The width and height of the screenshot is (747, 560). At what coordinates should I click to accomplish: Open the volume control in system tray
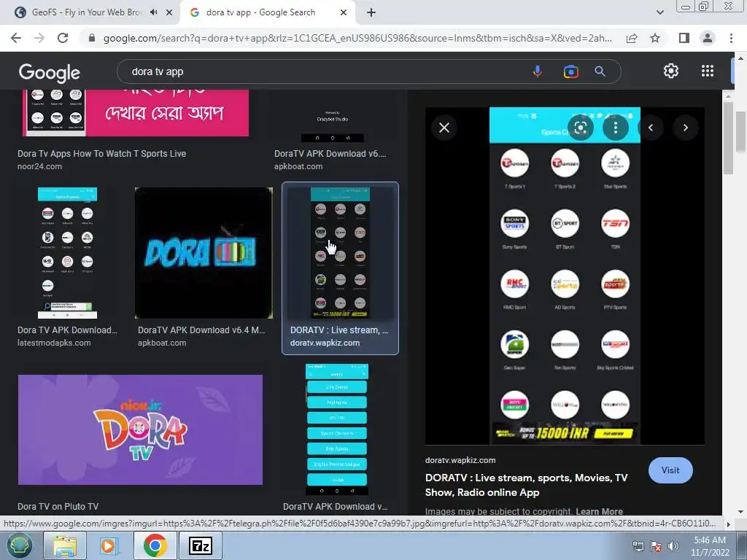pyautogui.click(x=673, y=546)
